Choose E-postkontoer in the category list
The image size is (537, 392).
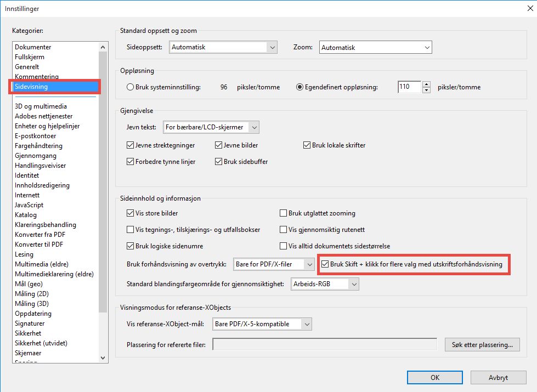(35, 136)
